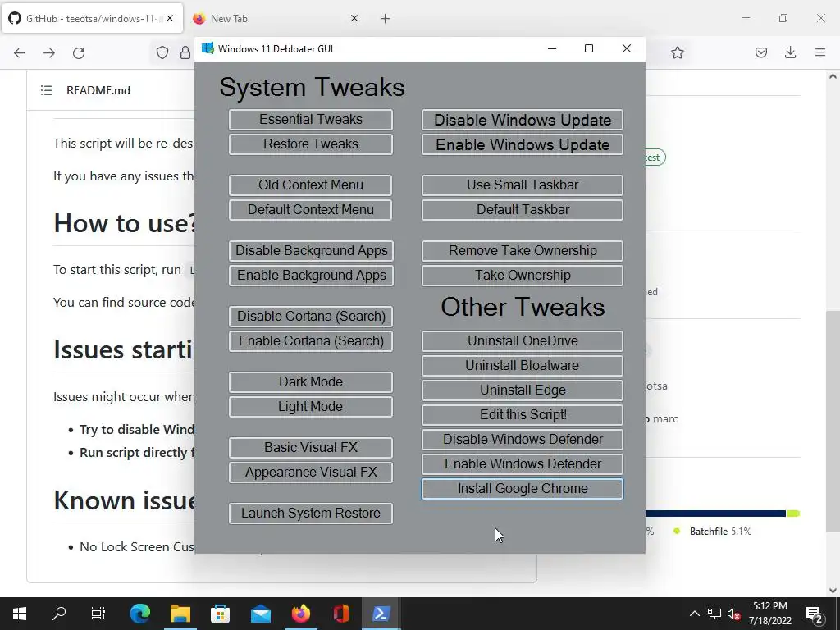Screen dimensions: 840x630
Task: Click Enable Windows Update
Action: click(x=523, y=144)
